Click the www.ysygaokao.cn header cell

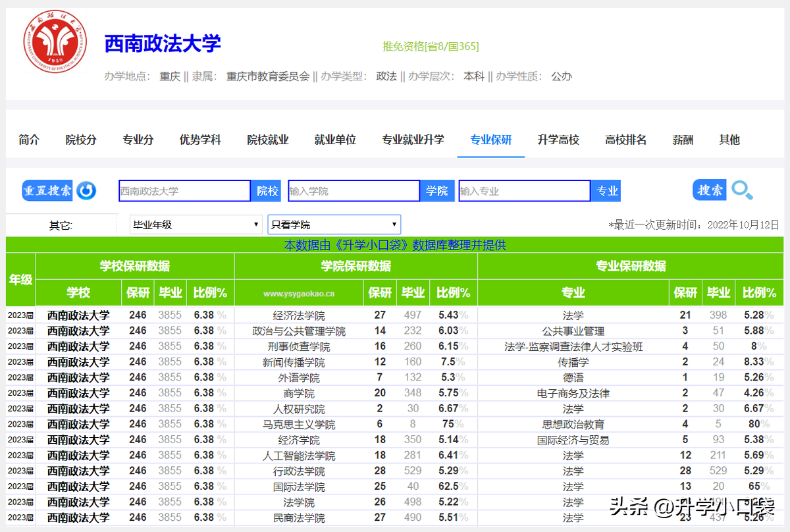299,294
